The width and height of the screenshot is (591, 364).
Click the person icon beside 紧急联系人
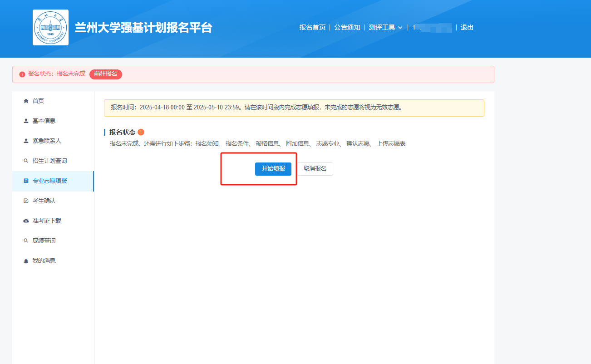pyautogui.click(x=26, y=141)
